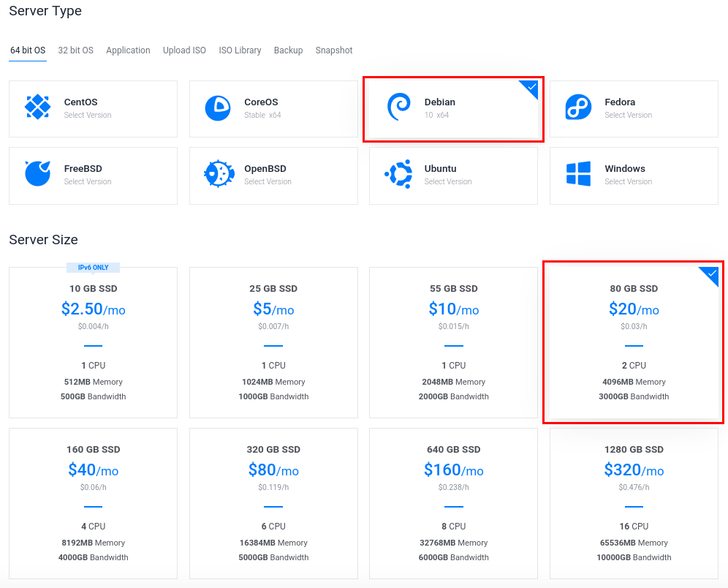
Task: Click the IPv6 ONLY badge
Action: pos(93,268)
